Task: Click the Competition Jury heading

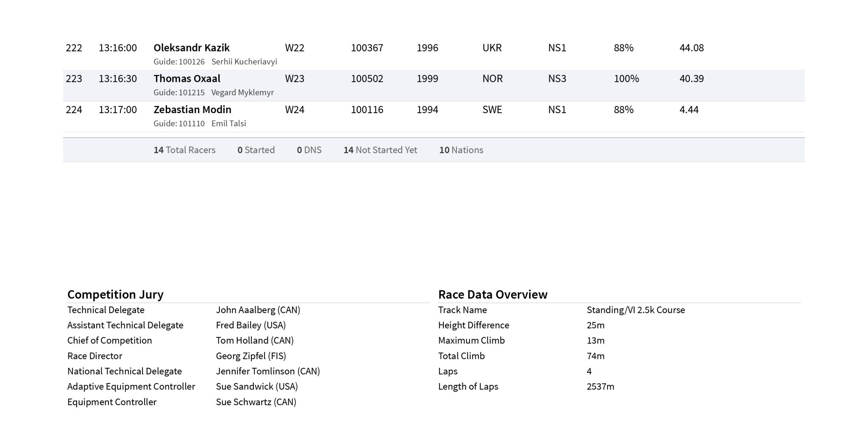Action: coord(115,295)
